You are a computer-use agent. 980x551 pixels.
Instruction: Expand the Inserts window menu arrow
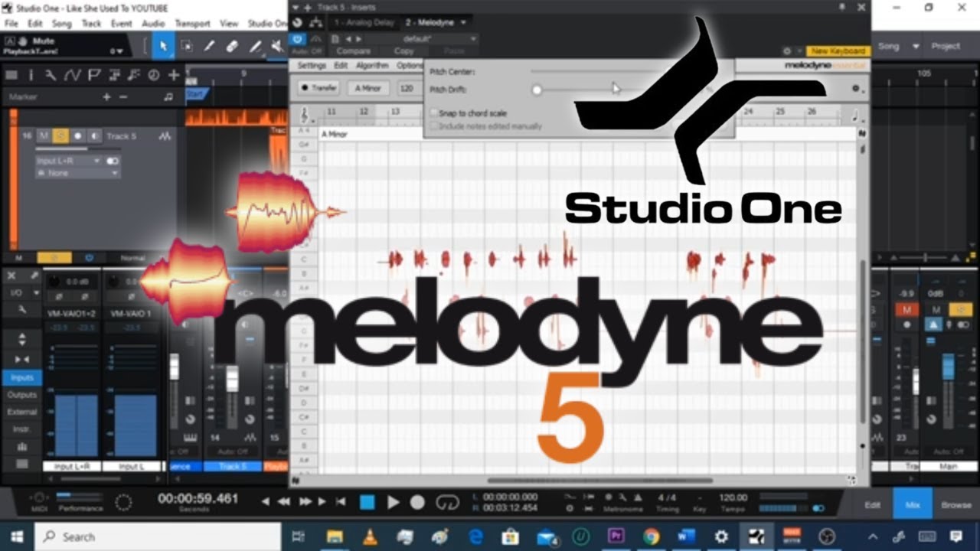[x=297, y=7]
